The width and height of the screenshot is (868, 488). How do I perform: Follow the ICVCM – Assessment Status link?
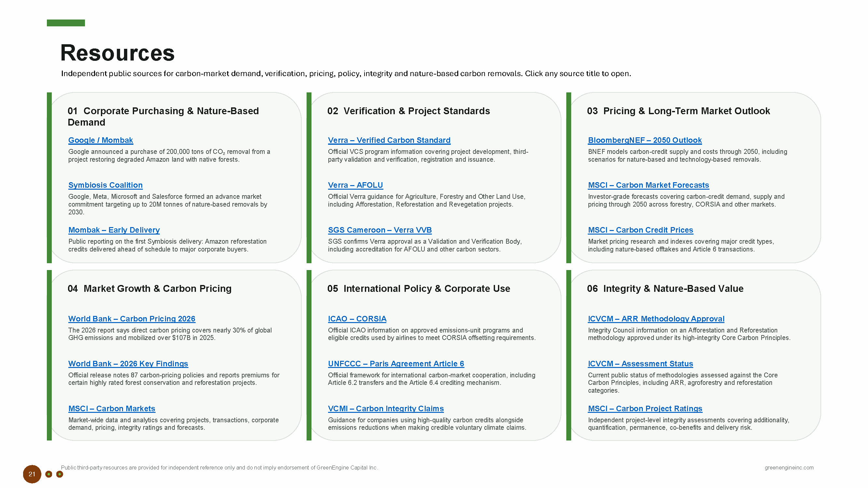click(x=640, y=364)
